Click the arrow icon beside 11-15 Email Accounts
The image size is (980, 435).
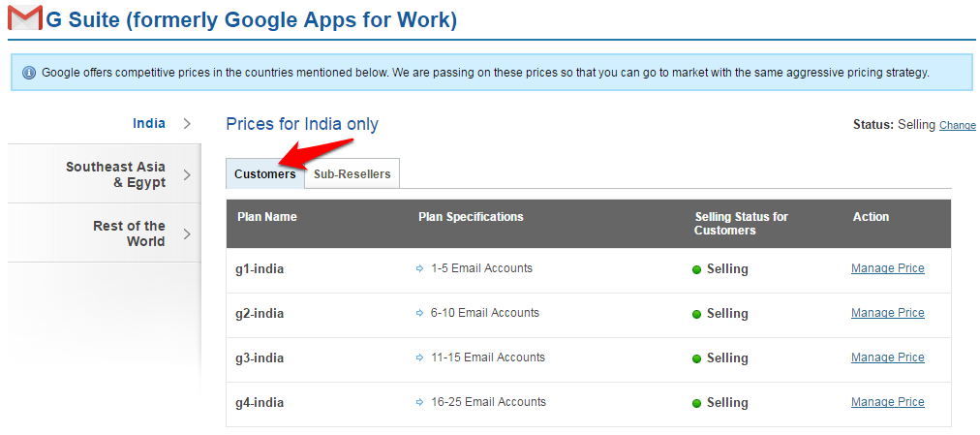419,357
